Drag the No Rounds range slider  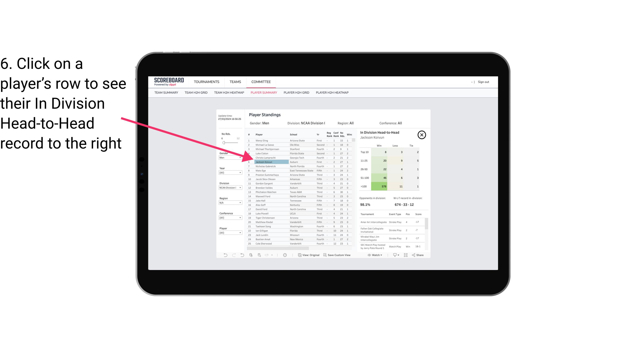[x=224, y=142]
